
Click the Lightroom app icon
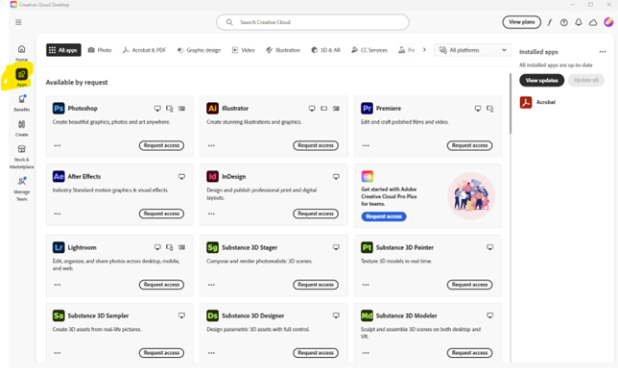pos(58,247)
